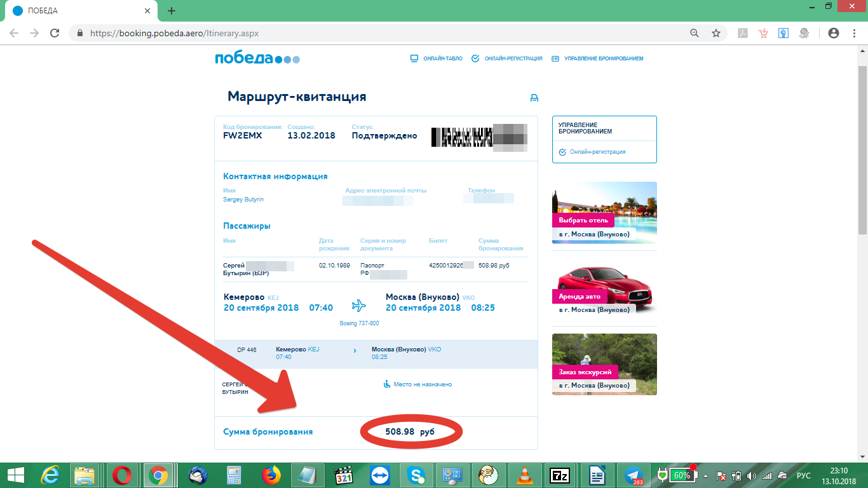Open the Chrome three-dot menu

tap(854, 33)
